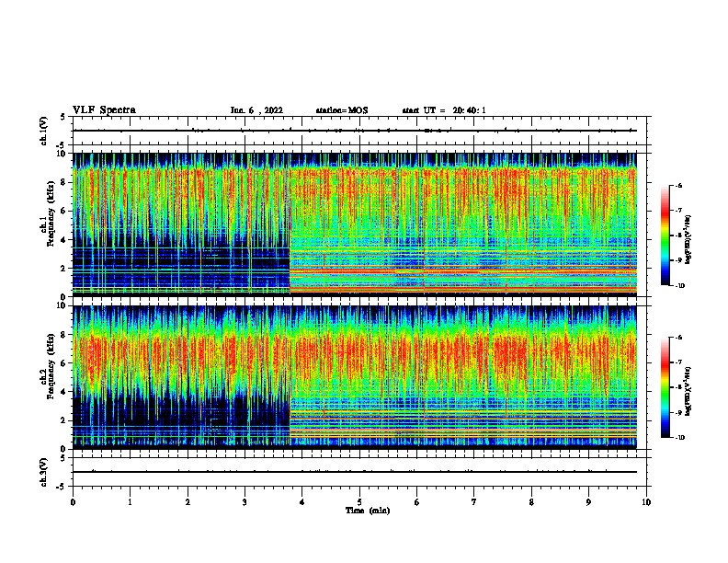The height and width of the screenshot is (563, 728).
Task: Click the log(PSD) label beside ch.1 color scale
Action: (688, 240)
